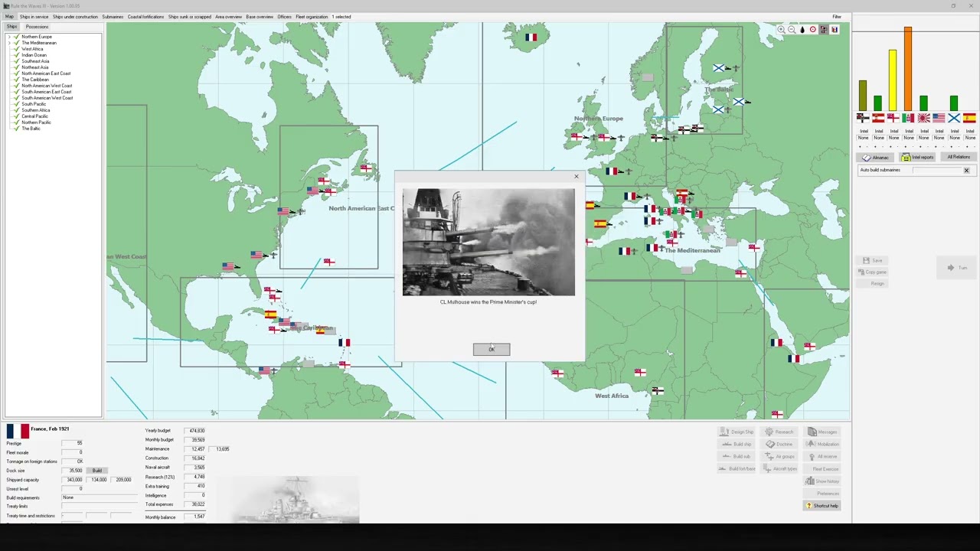Click the zoom in magnifier icon
The height and width of the screenshot is (551, 980).
[781, 30]
